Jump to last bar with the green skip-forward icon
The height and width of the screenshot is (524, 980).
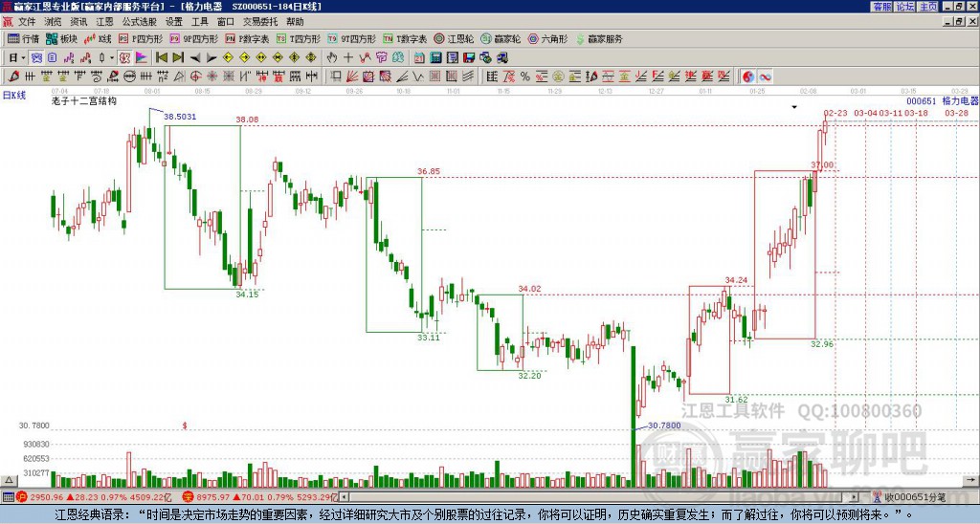(178, 58)
